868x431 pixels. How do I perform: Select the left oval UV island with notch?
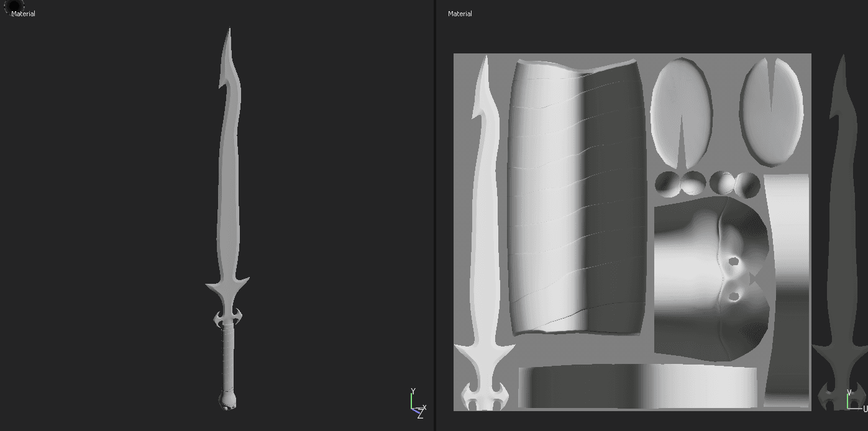[x=681, y=114]
